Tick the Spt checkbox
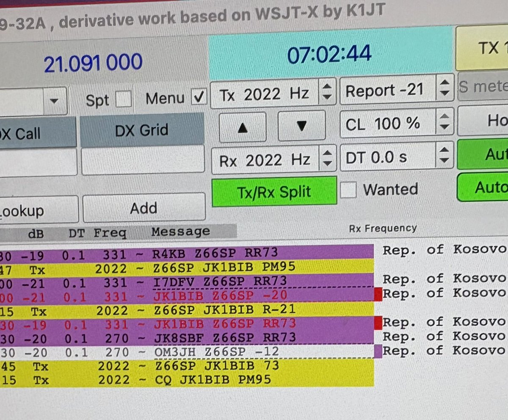 click(124, 99)
